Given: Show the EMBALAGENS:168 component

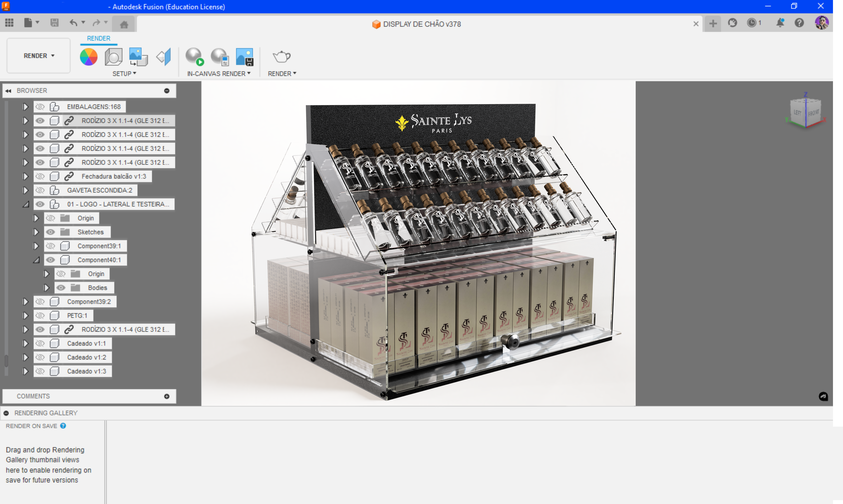Looking at the screenshot, I should click(40, 107).
